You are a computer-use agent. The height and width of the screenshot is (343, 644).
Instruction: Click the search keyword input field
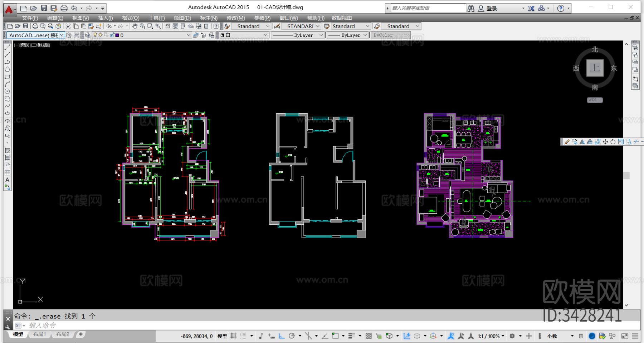coord(428,8)
